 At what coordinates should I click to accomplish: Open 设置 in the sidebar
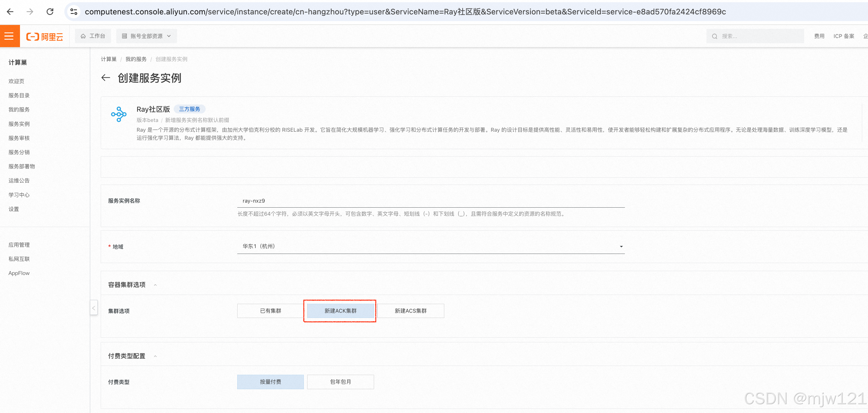click(x=14, y=209)
